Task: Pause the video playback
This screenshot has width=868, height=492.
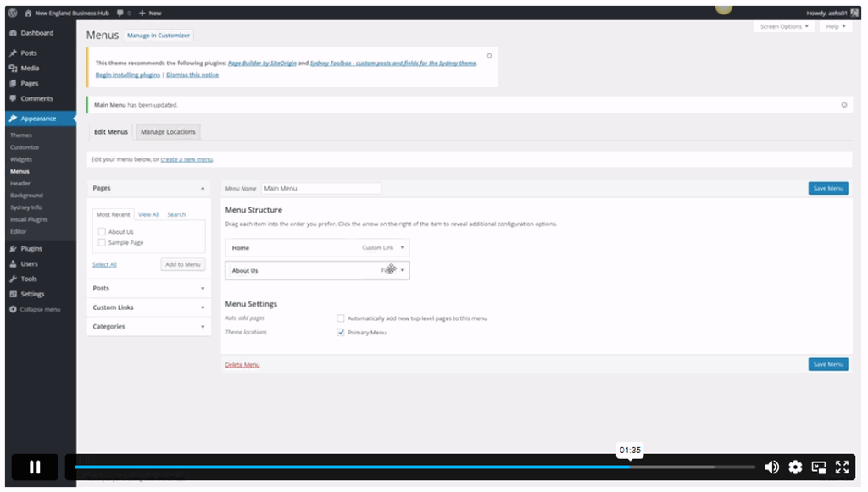Action: [35, 467]
